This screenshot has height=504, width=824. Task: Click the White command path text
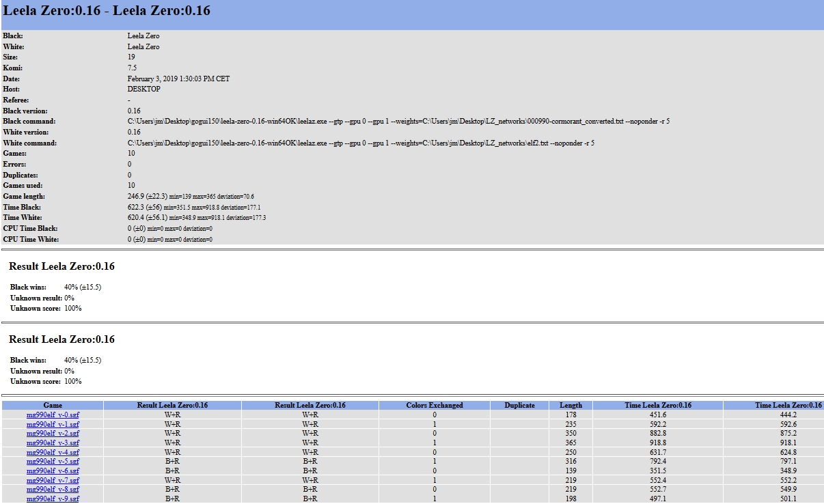point(361,143)
